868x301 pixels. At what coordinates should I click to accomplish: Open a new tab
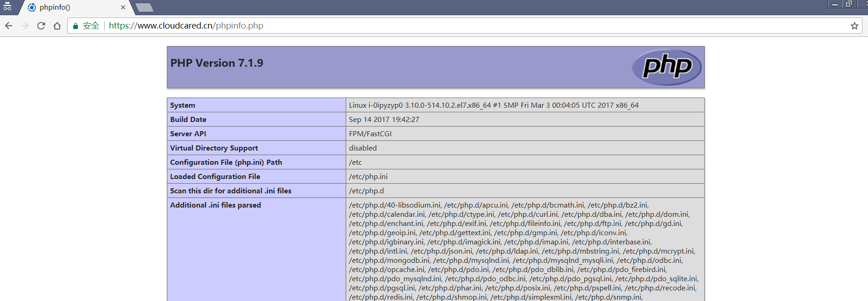click(x=144, y=7)
